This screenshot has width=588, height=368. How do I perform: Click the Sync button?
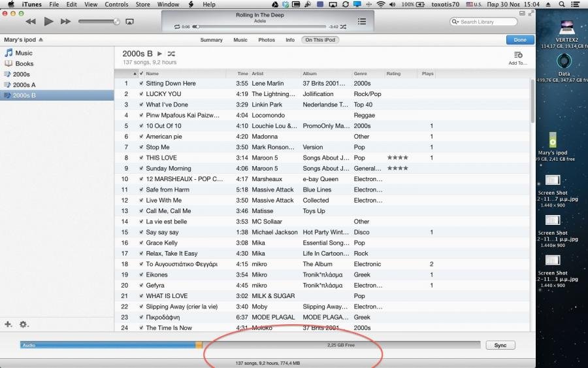pyautogui.click(x=500, y=345)
